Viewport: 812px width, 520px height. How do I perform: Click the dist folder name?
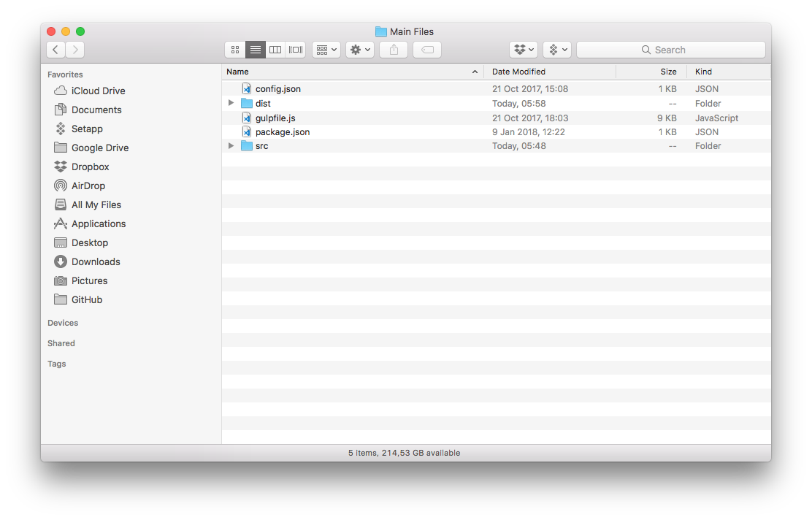263,104
